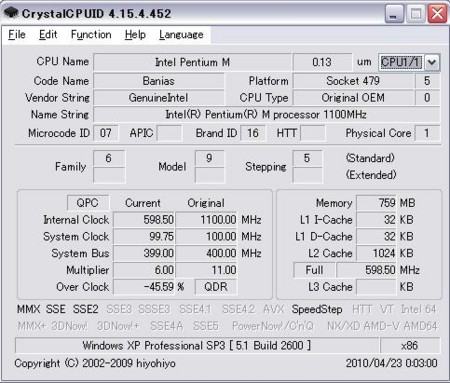This screenshot has height=383, width=450.
Task: Open the Language menu
Action: click(x=181, y=35)
